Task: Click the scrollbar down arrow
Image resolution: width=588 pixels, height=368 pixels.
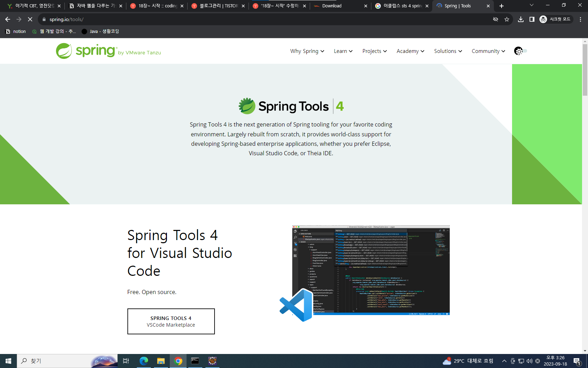Action: (585, 351)
